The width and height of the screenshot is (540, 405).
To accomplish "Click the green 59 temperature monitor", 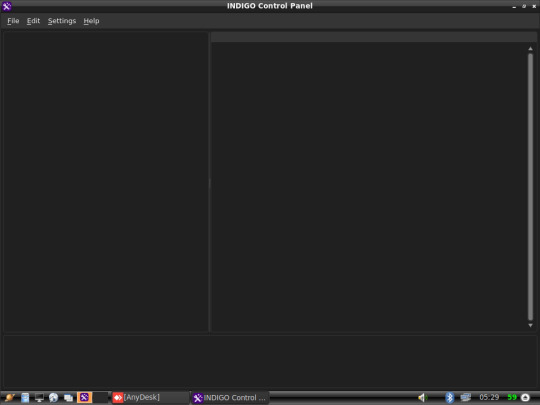I will coord(512,397).
